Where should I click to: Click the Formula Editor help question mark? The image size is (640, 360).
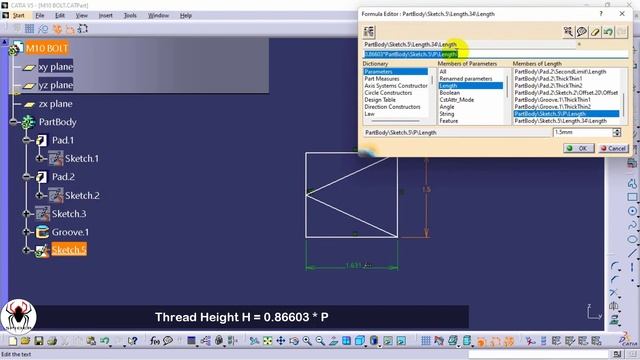click(601, 13)
